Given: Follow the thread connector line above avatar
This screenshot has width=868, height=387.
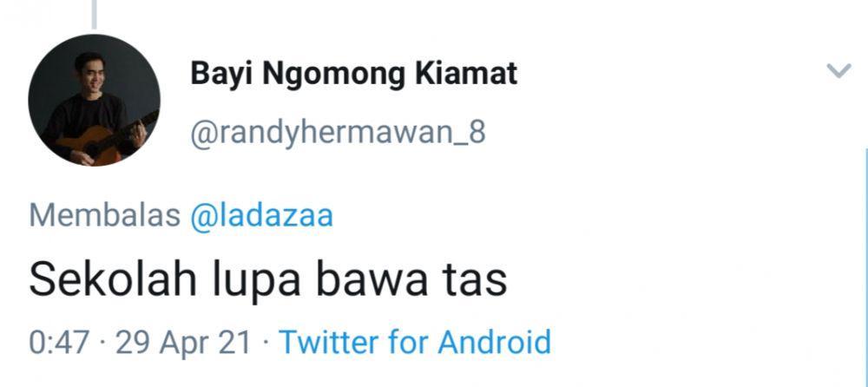Looking at the screenshot, I should 94,15.
